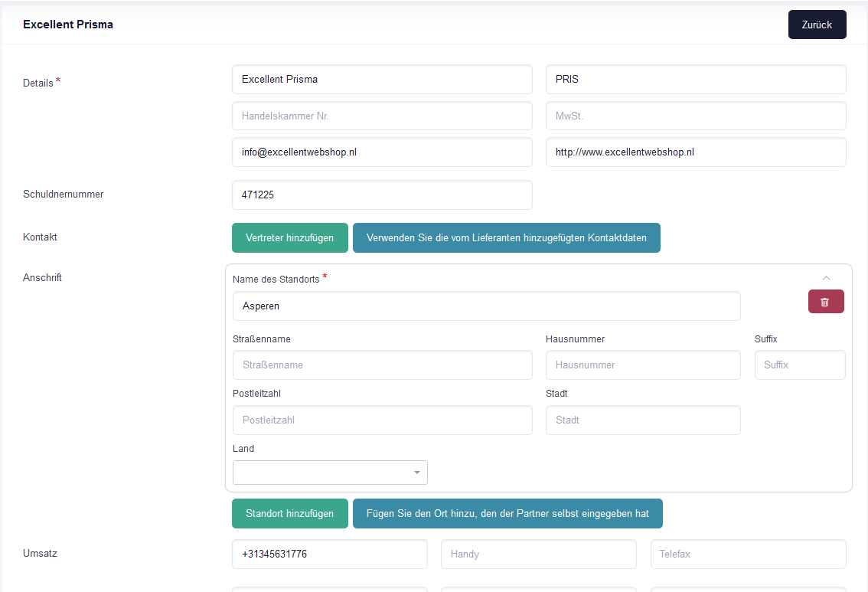This screenshot has width=868, height=592.
Task: Click the Zurück button
Action: click(x=817, y=25)
